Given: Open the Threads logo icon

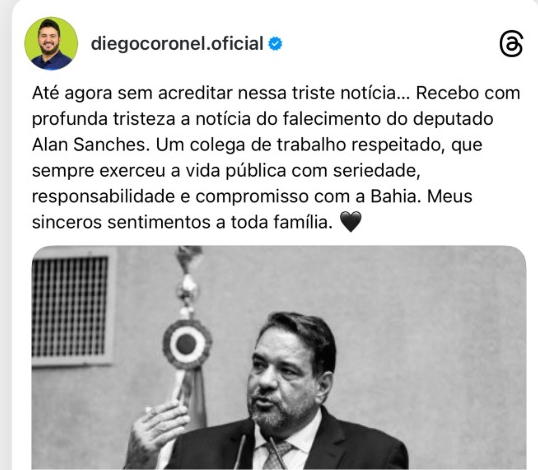Looking at the screenshot, I should coord(511,44).
